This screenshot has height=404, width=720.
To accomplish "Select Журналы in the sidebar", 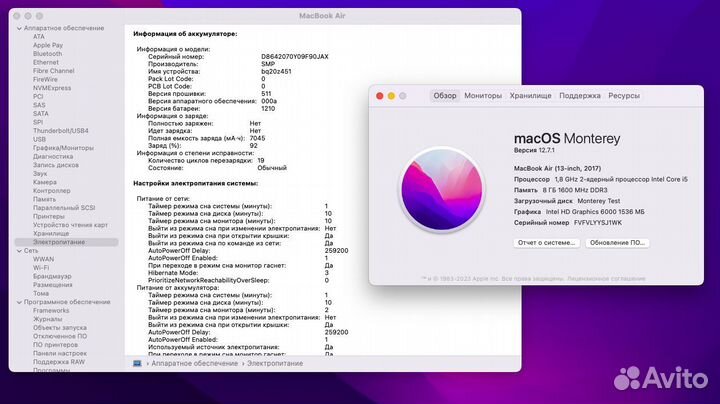I will coord(47,319).
